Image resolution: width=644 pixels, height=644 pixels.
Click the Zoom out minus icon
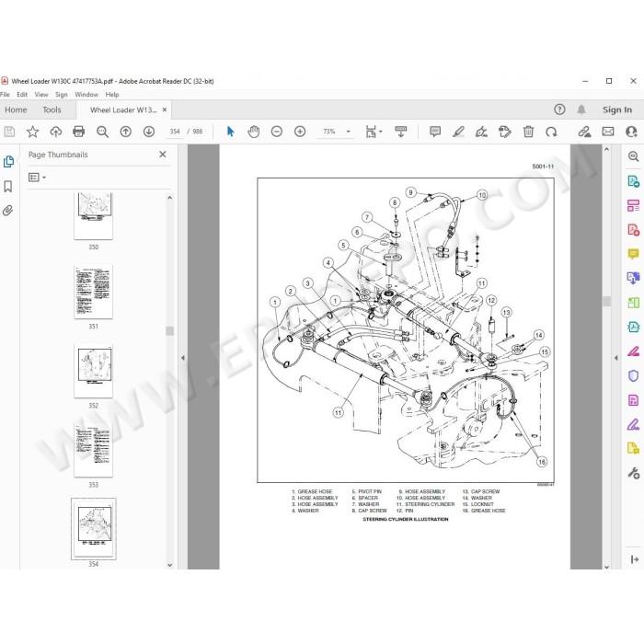pos(277,132)
